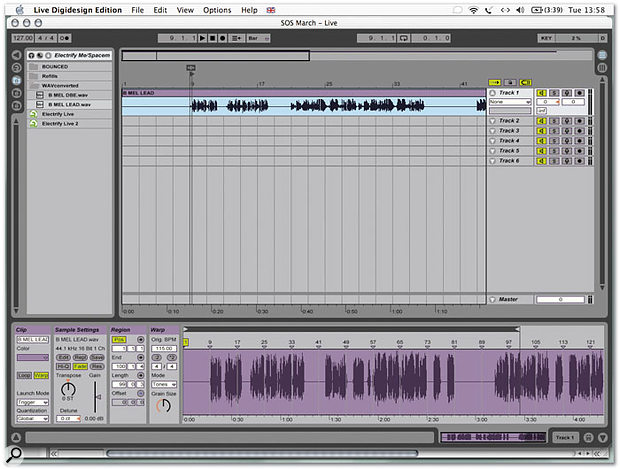Select the B MEL LEAD.wav file

(70, 104)
